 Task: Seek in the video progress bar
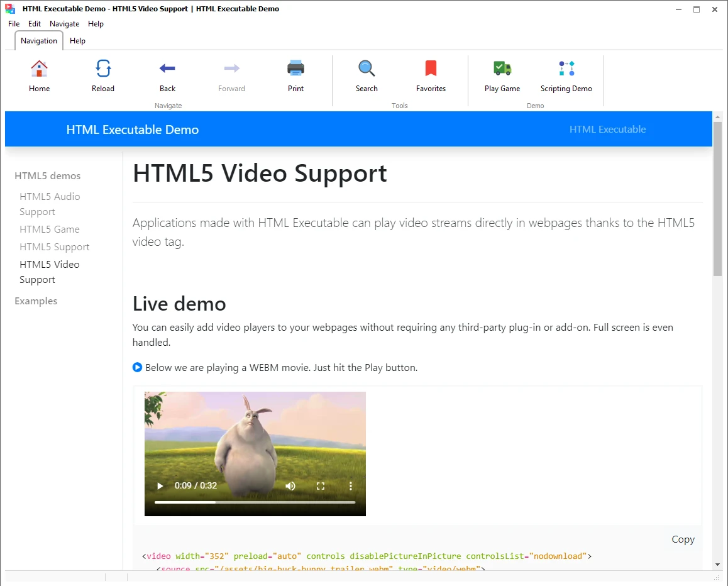point(255,502)
